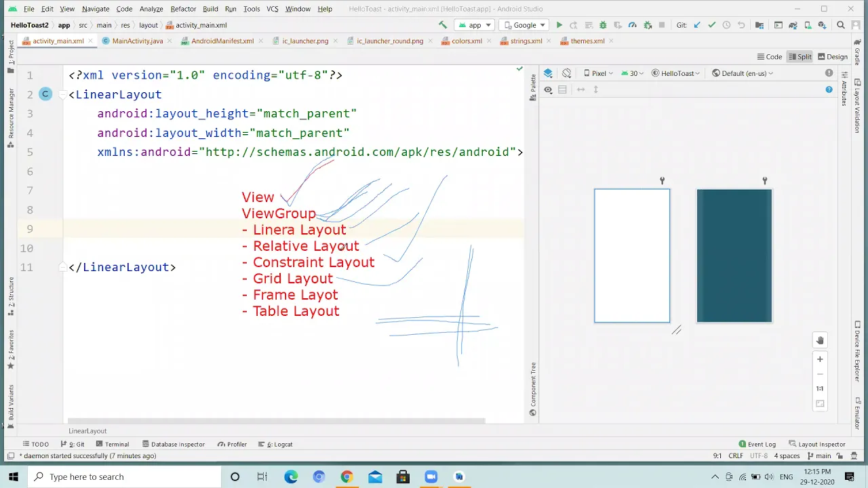Click the Make Project hammer icon
This screenshot has height=488, width=868.
click(443, 25)
